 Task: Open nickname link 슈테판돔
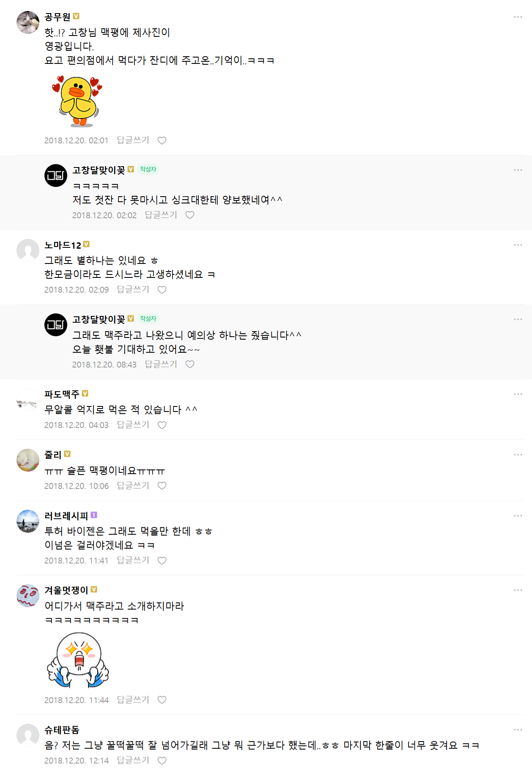(x=62, y=730)
